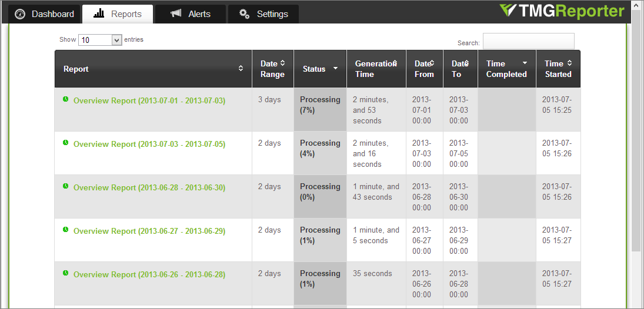Click the Search input field
Image resolution: width=644 pixels, height=309 pixels.
pyautogui.click(x=528, y=41)
